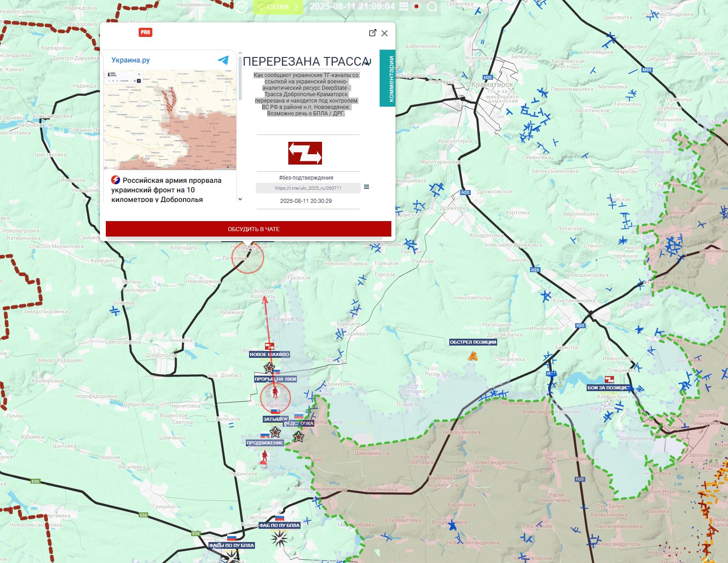728x563 pixels.
Task: Click the ПРОРЫВ НА 10КМ label
Action: pyautogui.click(x=276, y=379)
